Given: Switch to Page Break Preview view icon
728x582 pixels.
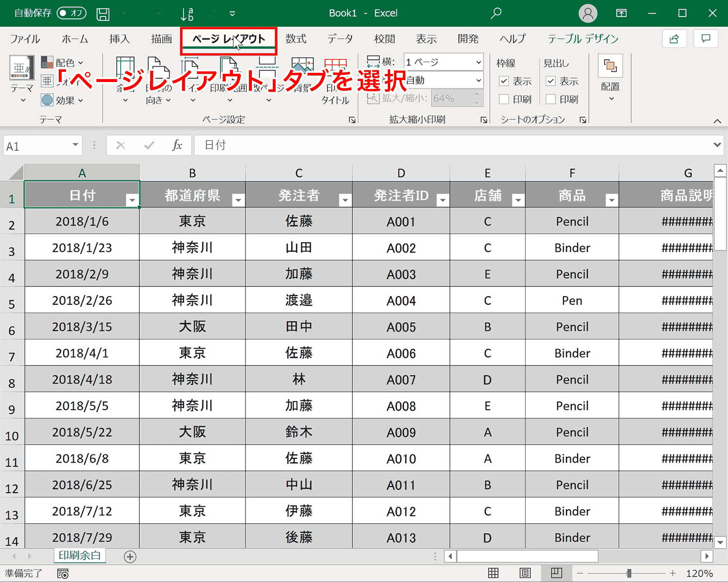Looking at the screenshot, I should coord(556,573).
